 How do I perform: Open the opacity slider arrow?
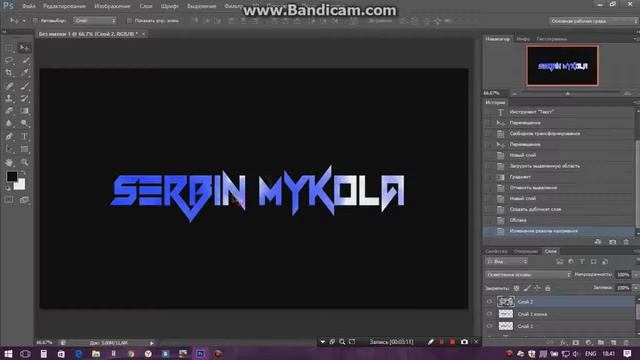(x=636, y=275)
